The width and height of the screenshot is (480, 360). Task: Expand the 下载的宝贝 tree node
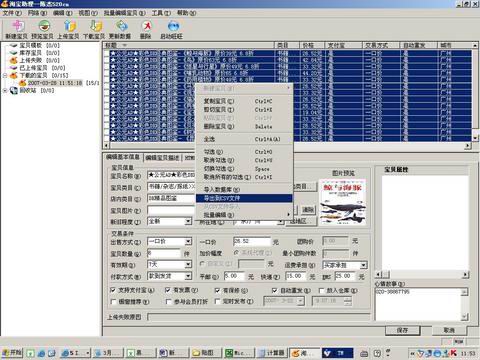5,76
